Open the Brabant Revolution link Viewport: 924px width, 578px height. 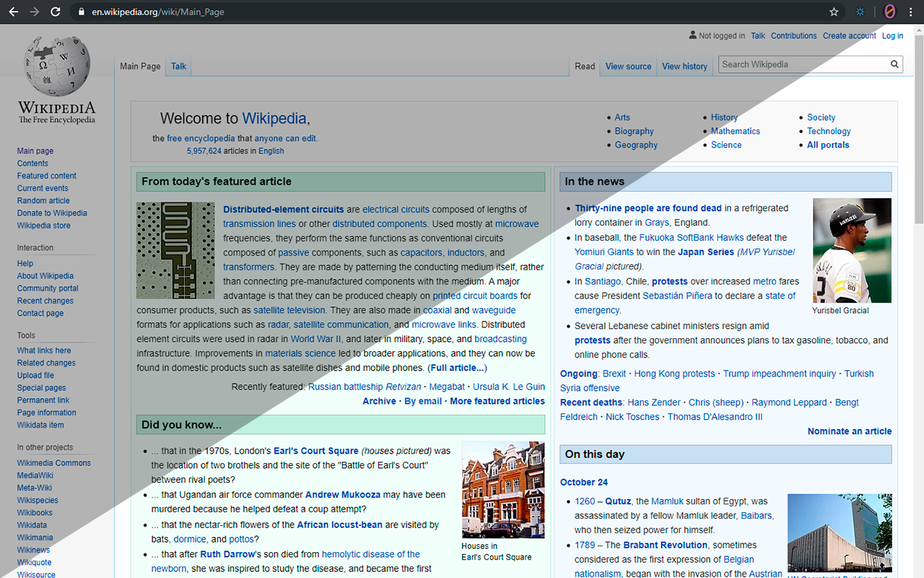click(666, 545)
